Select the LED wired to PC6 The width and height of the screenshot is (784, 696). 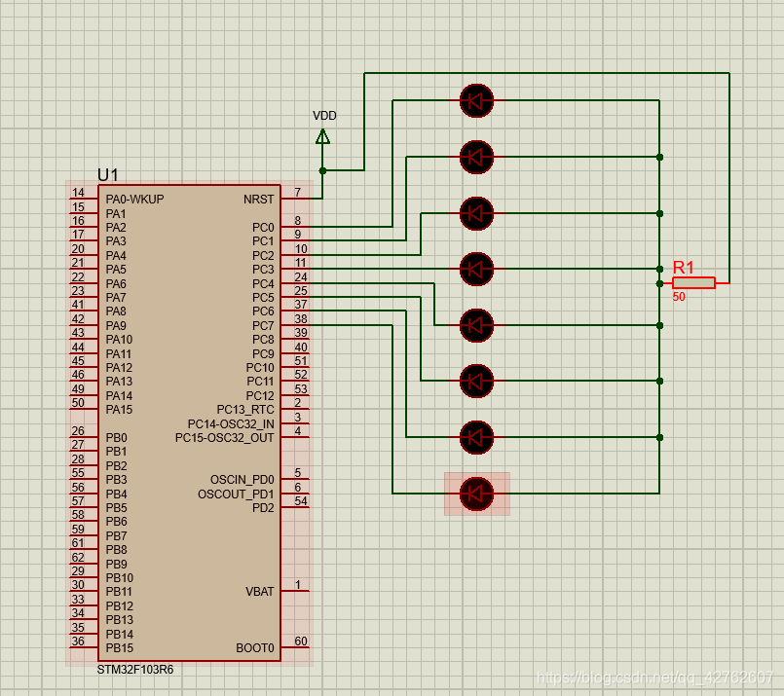(476, 438)
